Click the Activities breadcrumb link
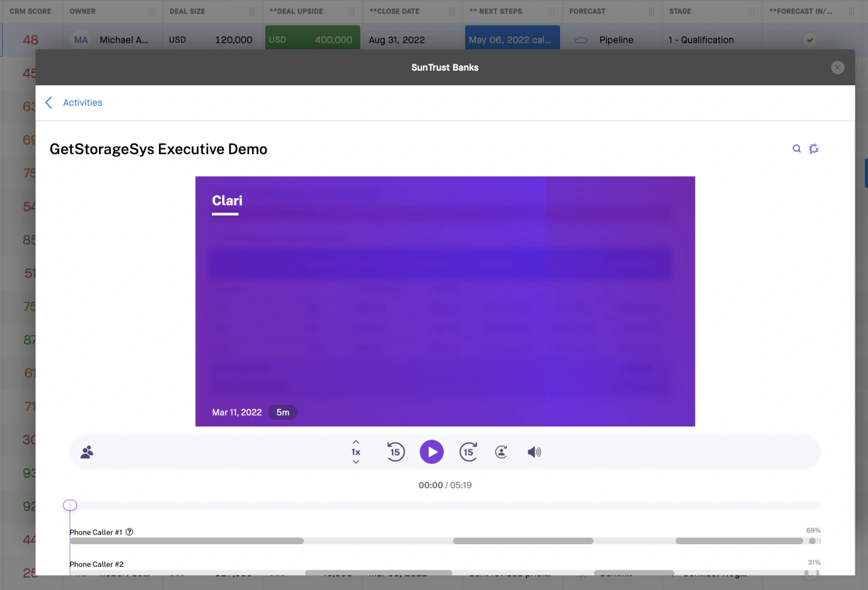The width and height of the screenshot is (868, 590). (x=83, y=102)
